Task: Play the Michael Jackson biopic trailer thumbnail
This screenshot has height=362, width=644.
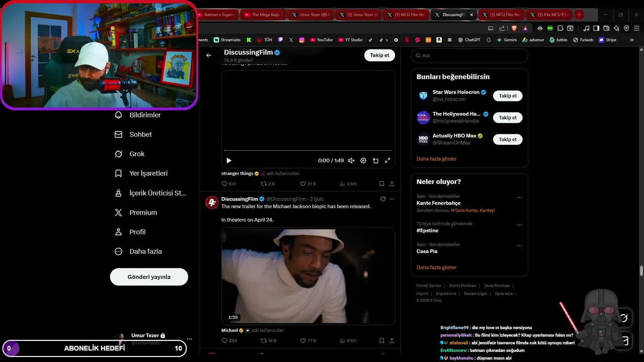Action: click(x=308, y=276)
